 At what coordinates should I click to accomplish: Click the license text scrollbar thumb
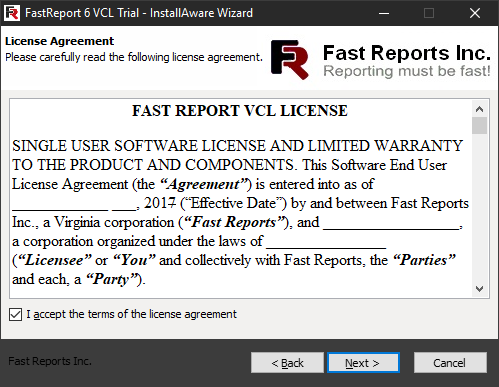pyautogui.click(x=479, y=125)
